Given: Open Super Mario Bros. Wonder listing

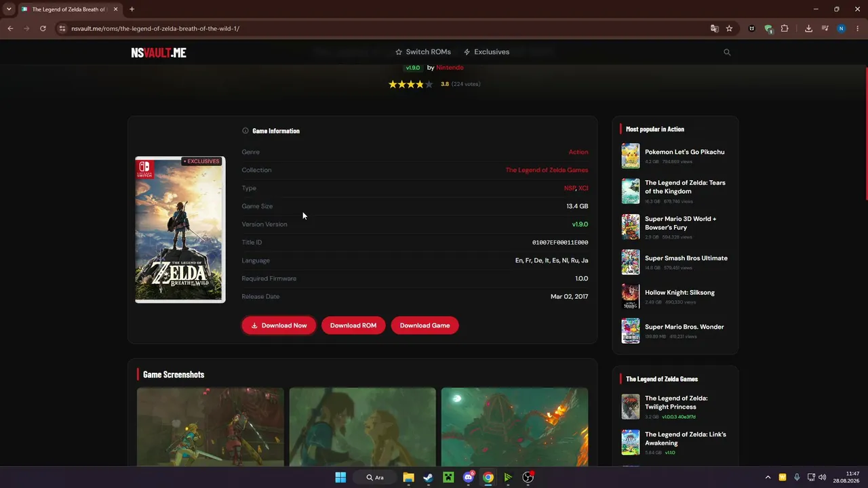Looking at the screenshot, I should [x=675, y=331].
